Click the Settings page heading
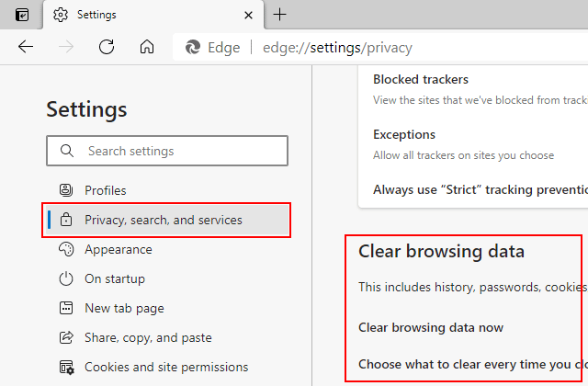 [x=86, y=109]
